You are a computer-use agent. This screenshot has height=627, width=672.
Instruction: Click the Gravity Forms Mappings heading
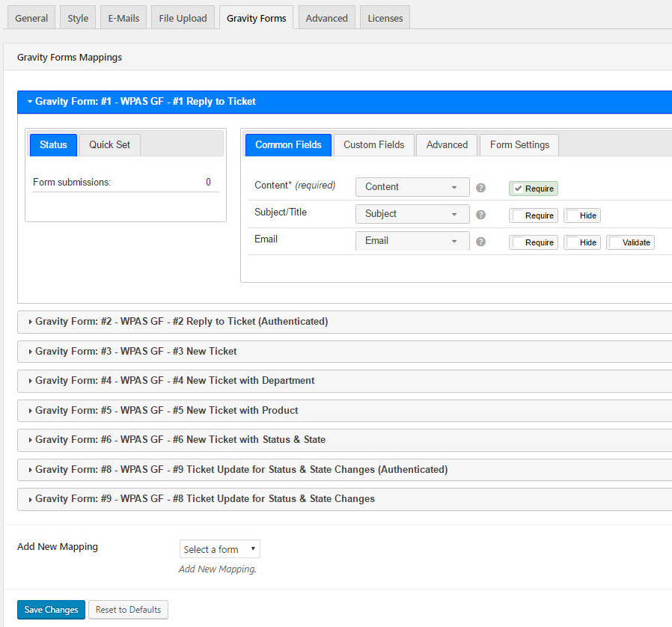coord(70,57)
